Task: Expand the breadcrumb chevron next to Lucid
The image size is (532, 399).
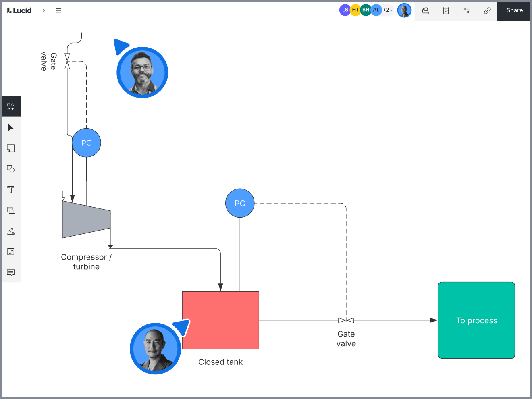Action: click(x=44, y=10)
